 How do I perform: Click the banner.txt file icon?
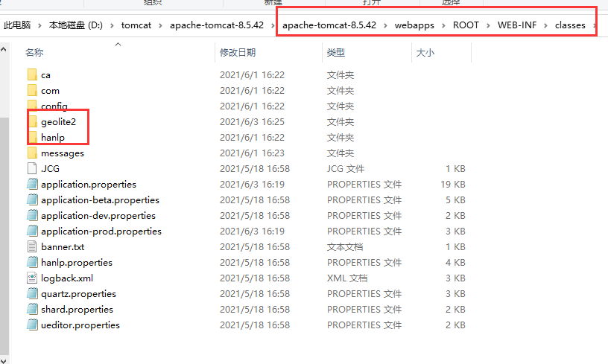point(32,246)
